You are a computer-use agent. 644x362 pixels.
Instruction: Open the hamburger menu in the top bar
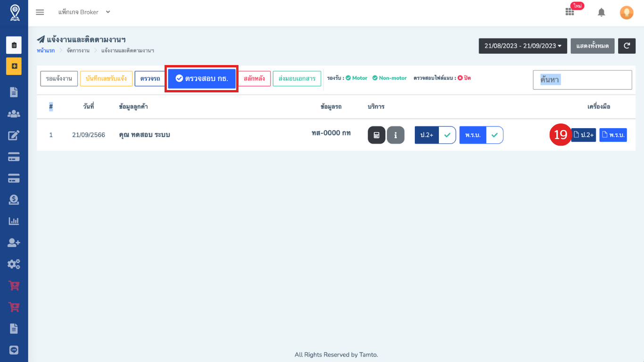[40, 12]
